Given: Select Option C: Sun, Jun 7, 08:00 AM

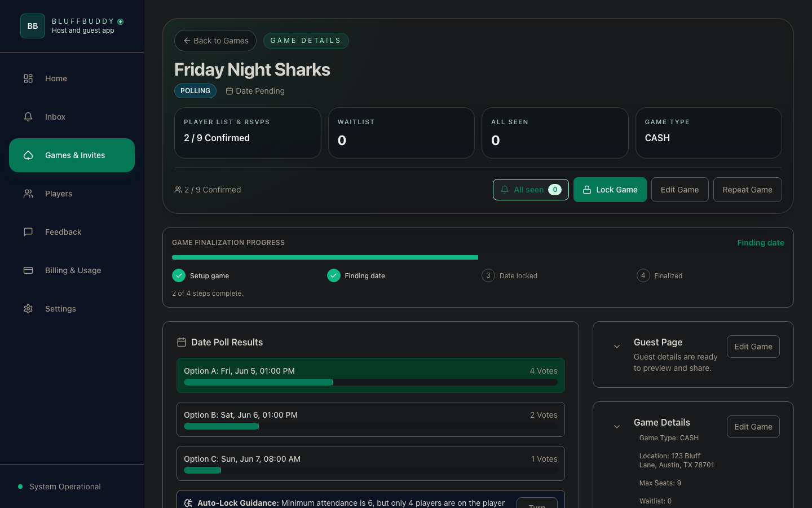Looking at the screenshot, I should [370, 463].
